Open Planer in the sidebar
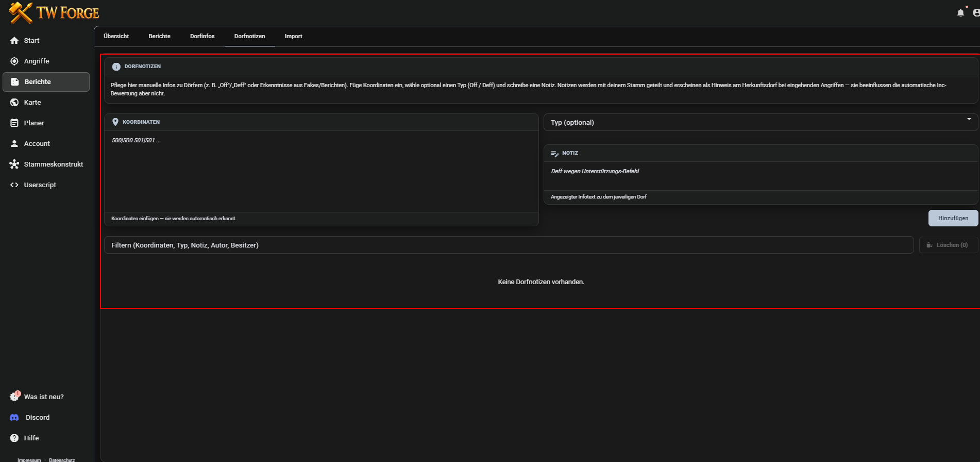Screen dimensions: 980x462 click(46, 123)
